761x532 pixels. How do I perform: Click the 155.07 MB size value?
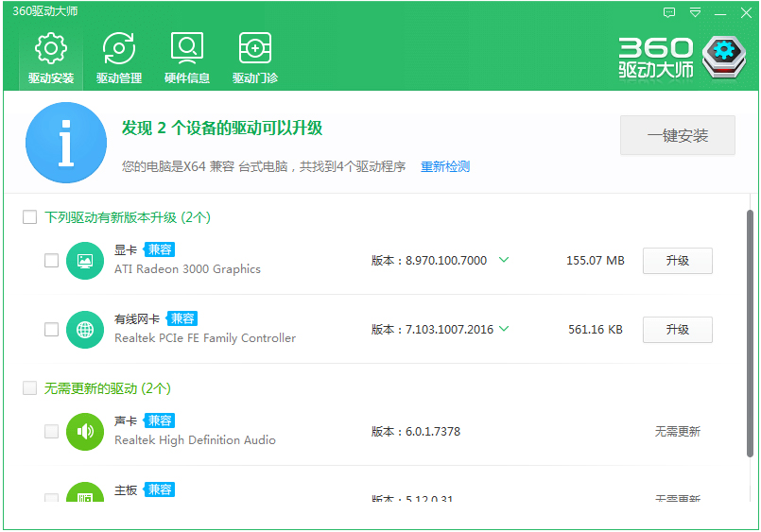click(595, 261)
